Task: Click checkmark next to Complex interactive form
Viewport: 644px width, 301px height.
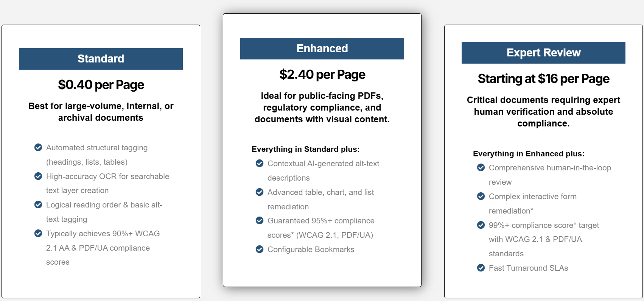Action: click(x=481, y=196)
